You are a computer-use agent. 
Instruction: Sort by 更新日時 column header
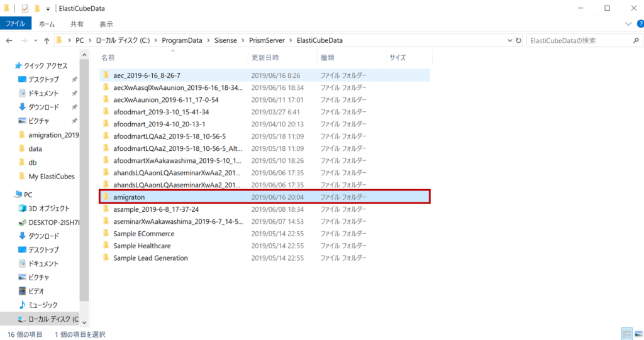[x=265, y=57]
